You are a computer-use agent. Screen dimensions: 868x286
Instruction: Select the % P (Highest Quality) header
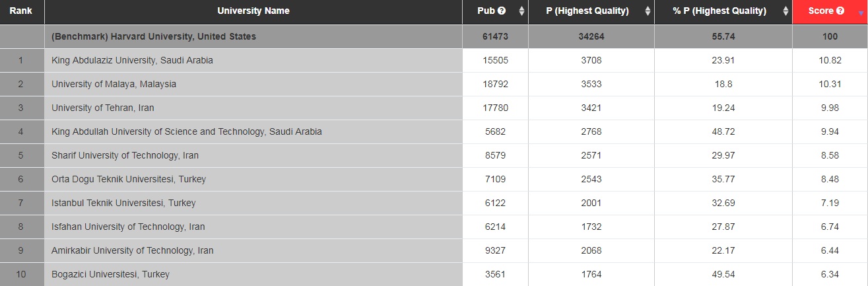[x=723, y=12]
